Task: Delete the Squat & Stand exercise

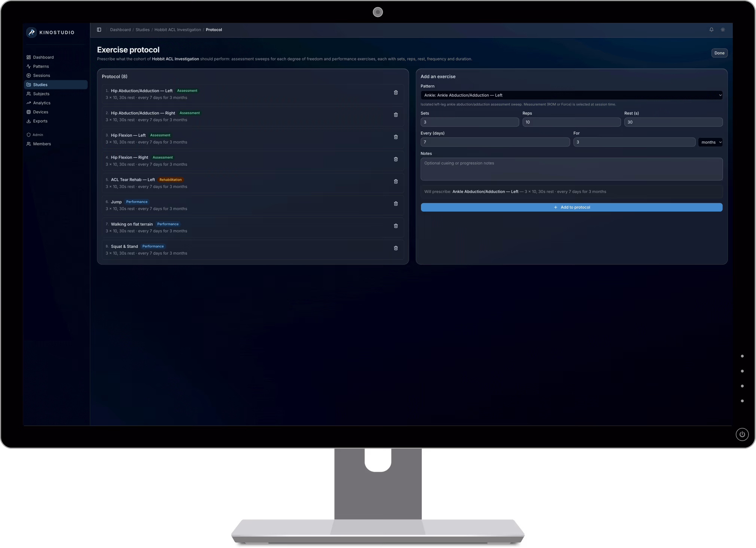Action: (396, 248)
